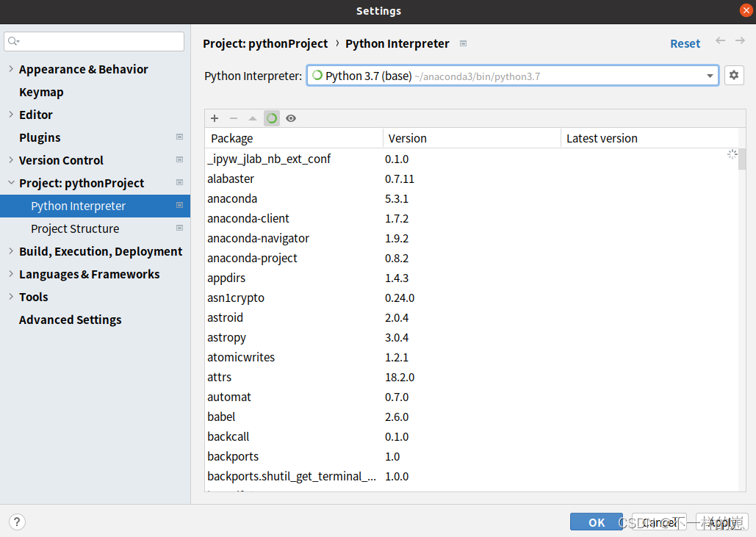
Task: Expand the Tools section
Action: click(10, 297)
